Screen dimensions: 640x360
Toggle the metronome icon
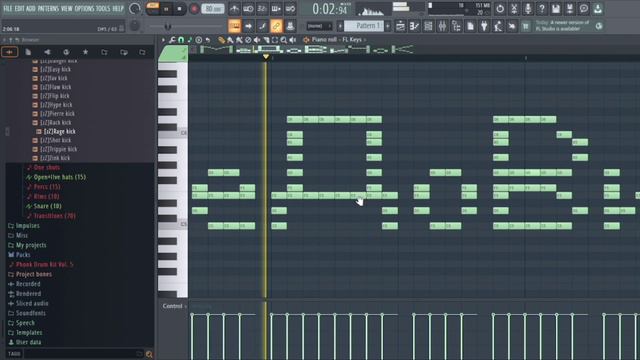pyautogui.click(x=234, y=9)
